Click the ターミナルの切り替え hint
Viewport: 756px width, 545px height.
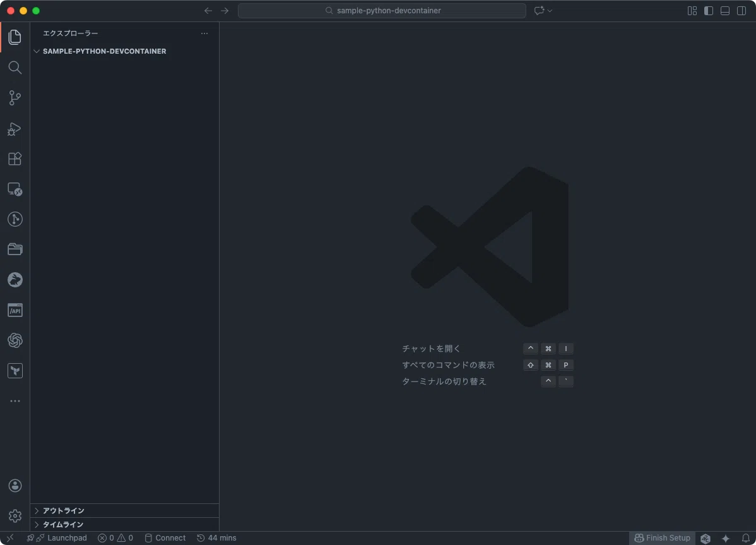(444, 381)
